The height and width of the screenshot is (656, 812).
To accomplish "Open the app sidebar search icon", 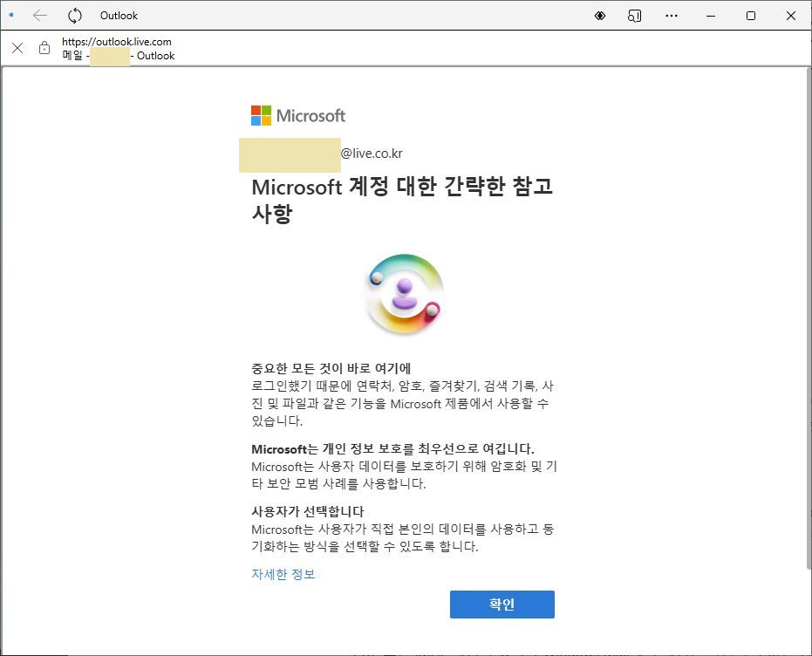I will click(x=634, y=16).
